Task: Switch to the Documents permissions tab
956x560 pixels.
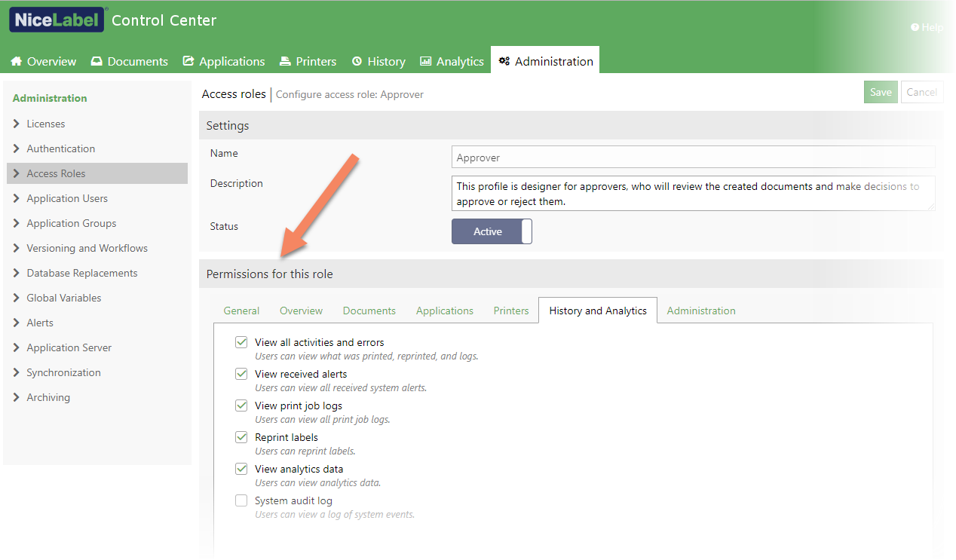Action: (x=369, y=311)
